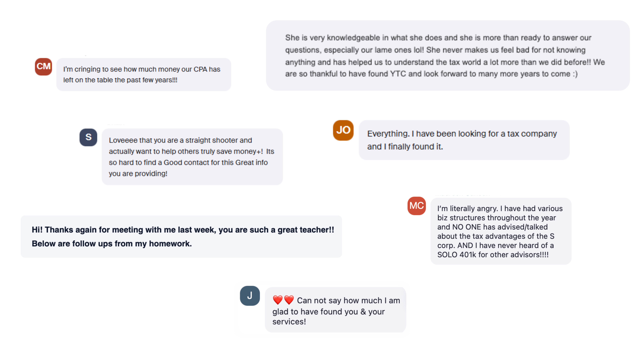Open the orange JO avatar profile
The width and height of the screenshot is (644, 362).
[343, 130]
